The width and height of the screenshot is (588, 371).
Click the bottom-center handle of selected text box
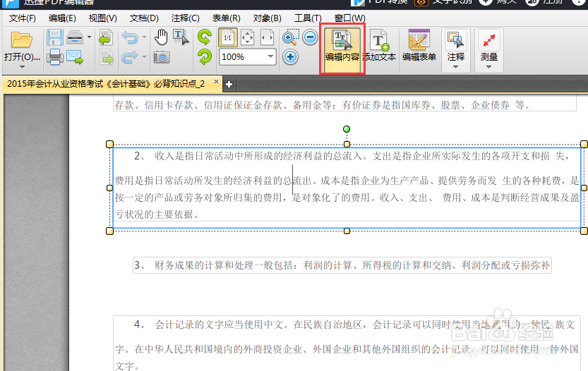347,231
